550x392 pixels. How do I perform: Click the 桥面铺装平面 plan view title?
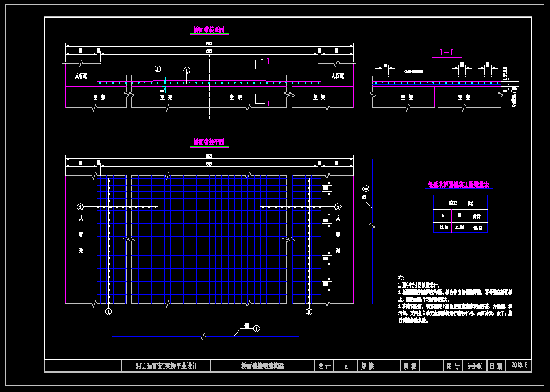[208, 141]
